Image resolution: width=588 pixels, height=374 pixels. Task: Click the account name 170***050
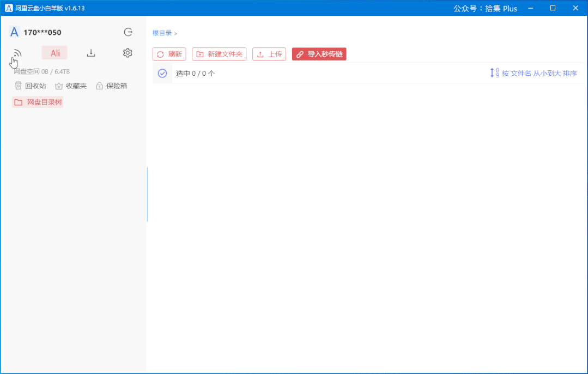point(42,32)
